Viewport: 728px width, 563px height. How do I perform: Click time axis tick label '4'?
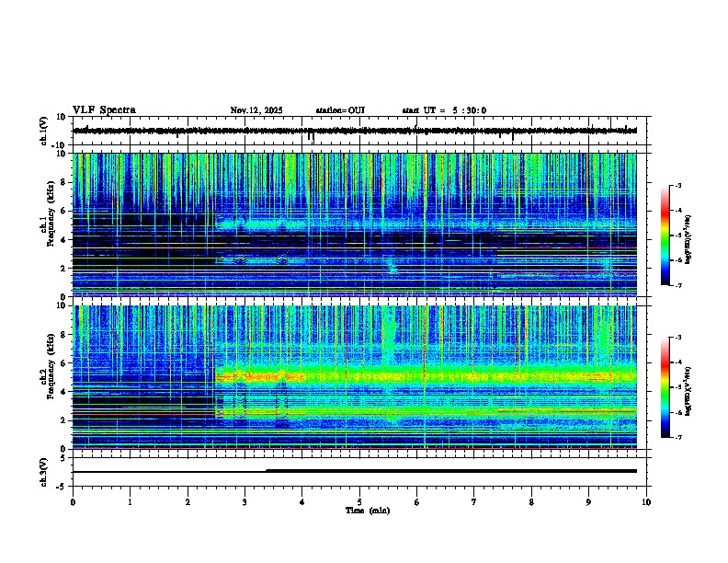coord(302,502)
